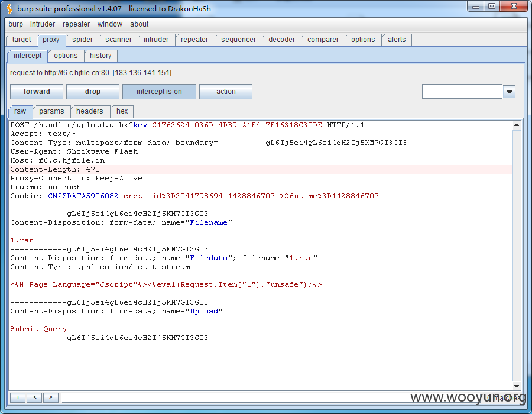Open the about menu
This screenshot has height=414, width=532.
[139, 24]
